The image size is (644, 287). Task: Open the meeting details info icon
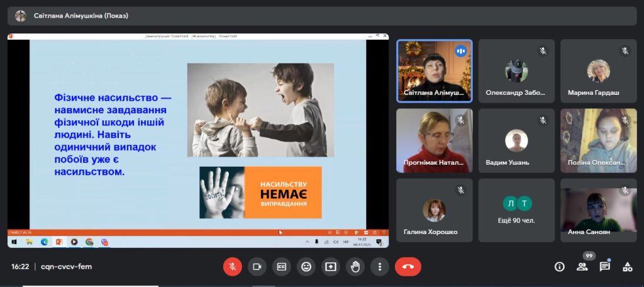(559, 267)
